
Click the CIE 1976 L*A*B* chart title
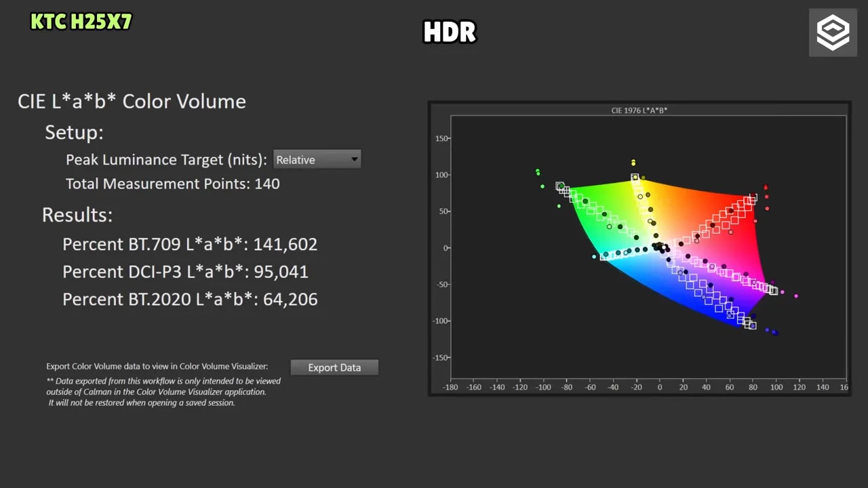pyautogui.click(x=639, y=110)
